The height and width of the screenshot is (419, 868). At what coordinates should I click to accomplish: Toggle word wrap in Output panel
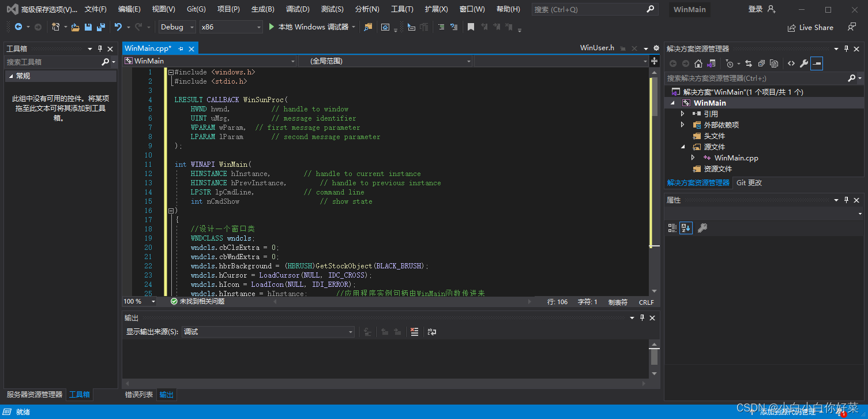[431, 332]
